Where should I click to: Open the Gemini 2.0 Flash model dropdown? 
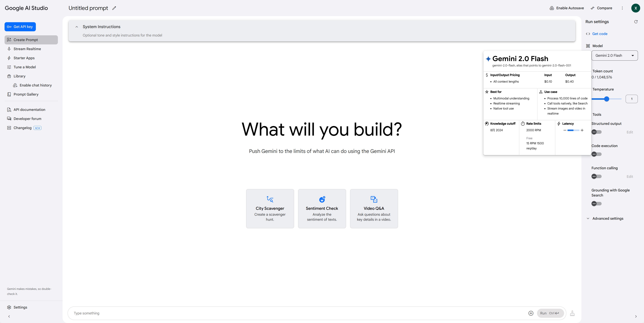click(x=615, y=56)
